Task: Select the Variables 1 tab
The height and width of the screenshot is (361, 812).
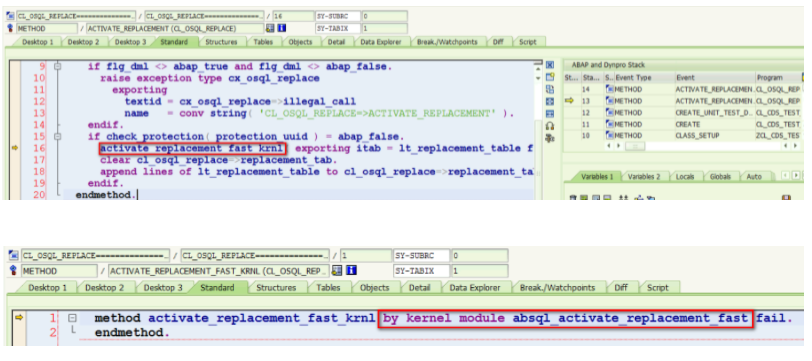Action: click(x=597, y=177)
